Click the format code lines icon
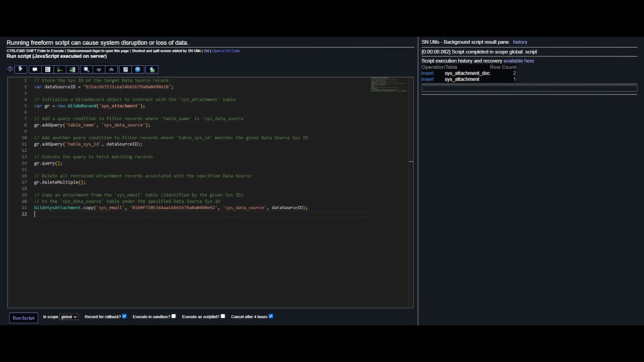Image resolution: width=644 pixels, height=362 pixels. (48, 69)
